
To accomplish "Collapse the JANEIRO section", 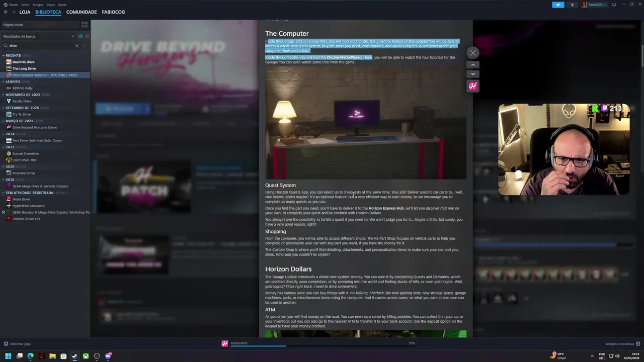I will pyautogui.click(x=4, y=81).
